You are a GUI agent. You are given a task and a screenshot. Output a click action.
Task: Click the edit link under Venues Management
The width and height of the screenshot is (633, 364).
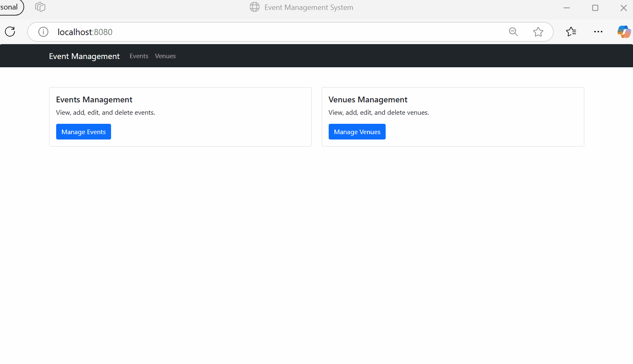click(x=365, y=112)
